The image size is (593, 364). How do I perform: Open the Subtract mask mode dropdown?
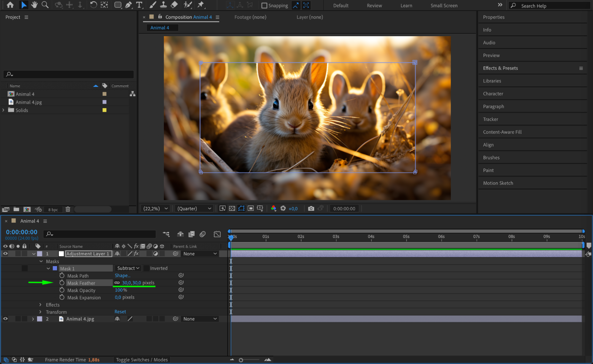pyautogui.click(x=128, y=268)
